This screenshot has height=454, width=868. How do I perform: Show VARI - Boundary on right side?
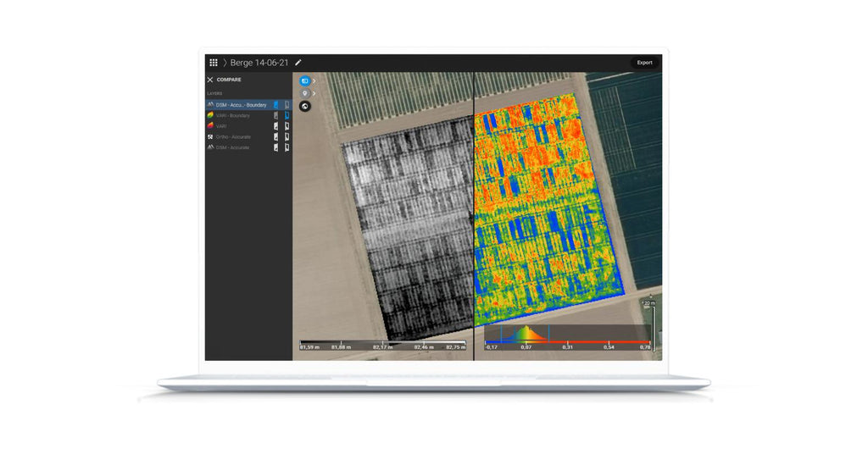coord(287,115)
